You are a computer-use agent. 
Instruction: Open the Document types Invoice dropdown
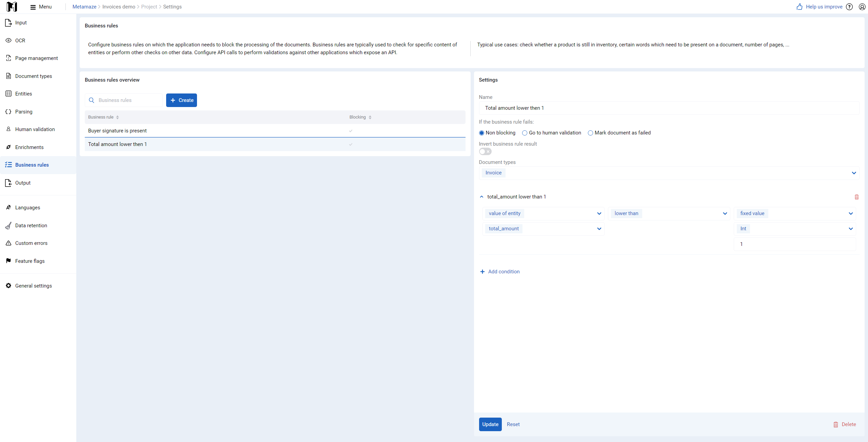point(669,173)
